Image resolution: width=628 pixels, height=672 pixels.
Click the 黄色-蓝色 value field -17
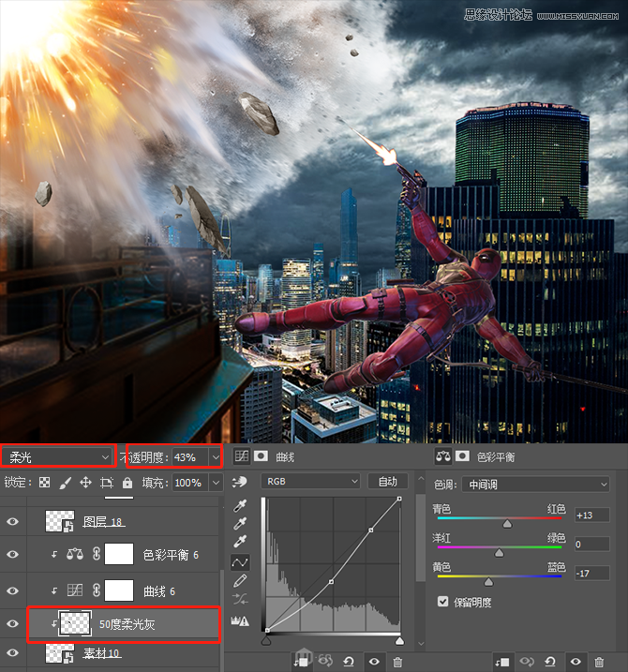tap(592, 573)
